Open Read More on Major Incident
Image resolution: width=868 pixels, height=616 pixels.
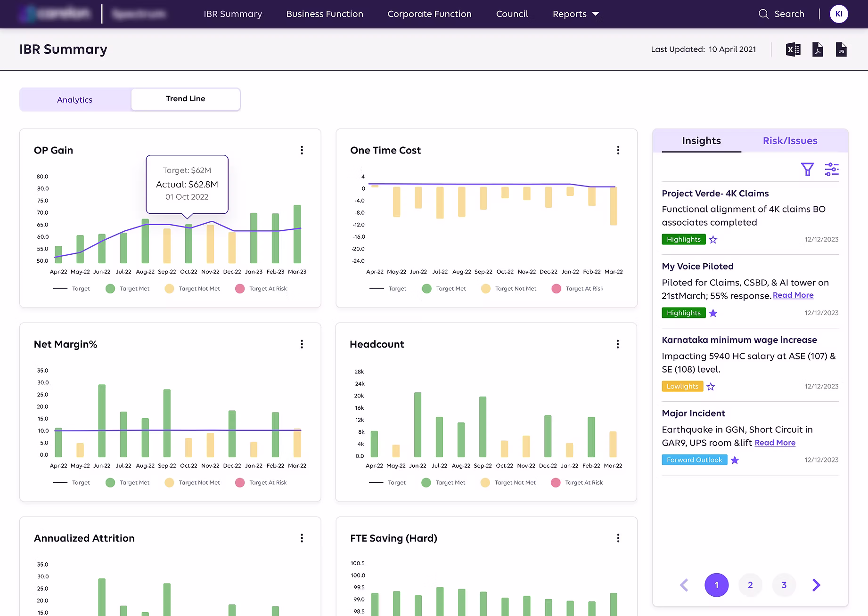click(x=775, y=443)
